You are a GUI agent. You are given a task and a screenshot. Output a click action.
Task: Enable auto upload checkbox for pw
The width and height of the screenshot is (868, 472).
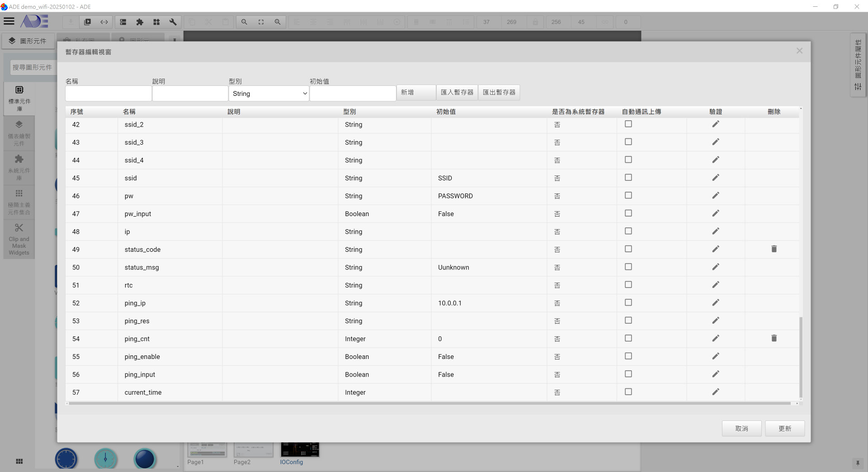click(628, 196)
